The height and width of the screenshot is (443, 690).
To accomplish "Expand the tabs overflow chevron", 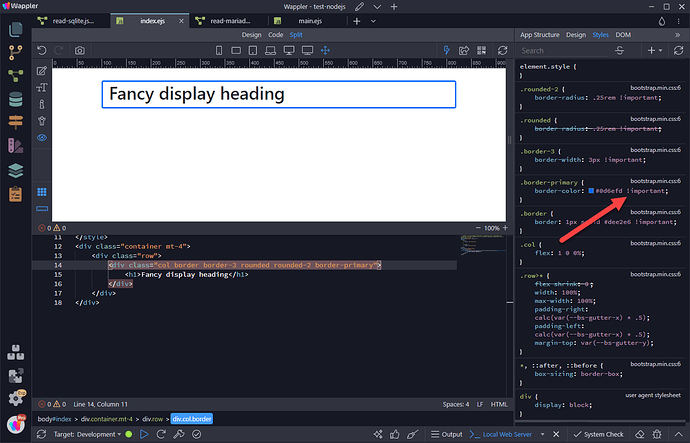I will click(x=373, y=21).
